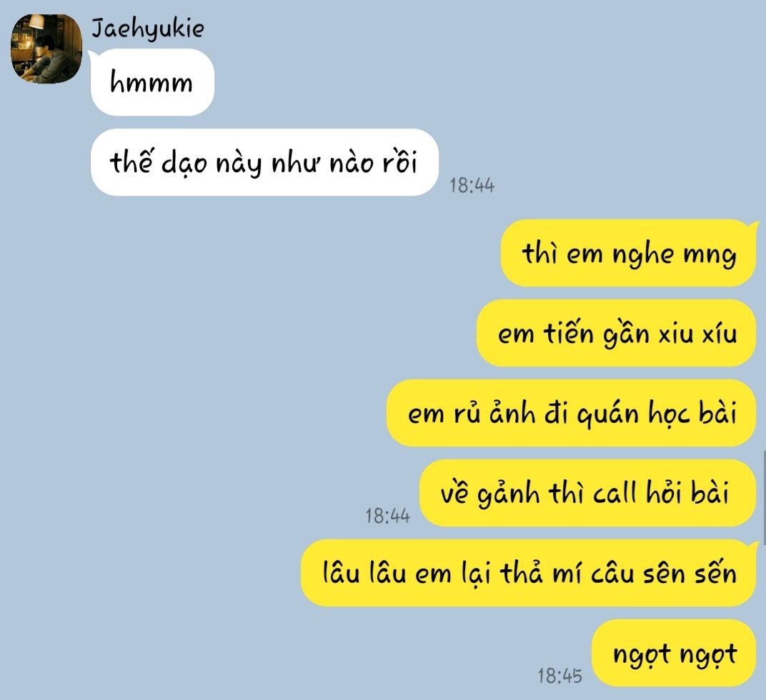Click the 'thì em nghe mng' bubble
This screenshot has width=766, height=700.
click(x=629, y=253)
